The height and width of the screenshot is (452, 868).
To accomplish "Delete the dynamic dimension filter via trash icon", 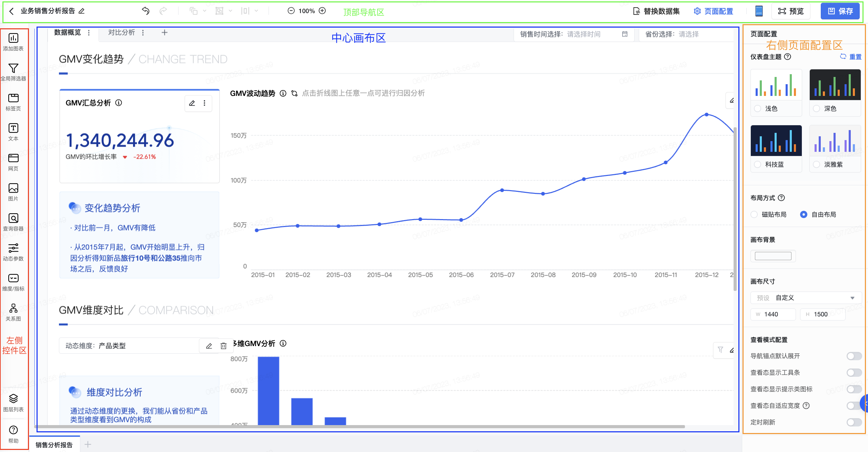I will click(x=223, y=346).
